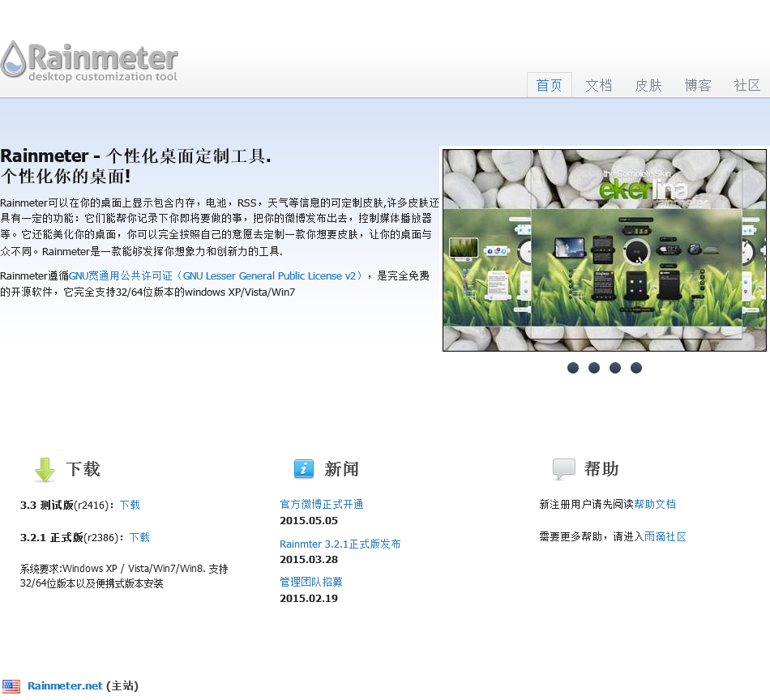Switch to the 文档 tab
Screen dimensions: 770x700
599,85
